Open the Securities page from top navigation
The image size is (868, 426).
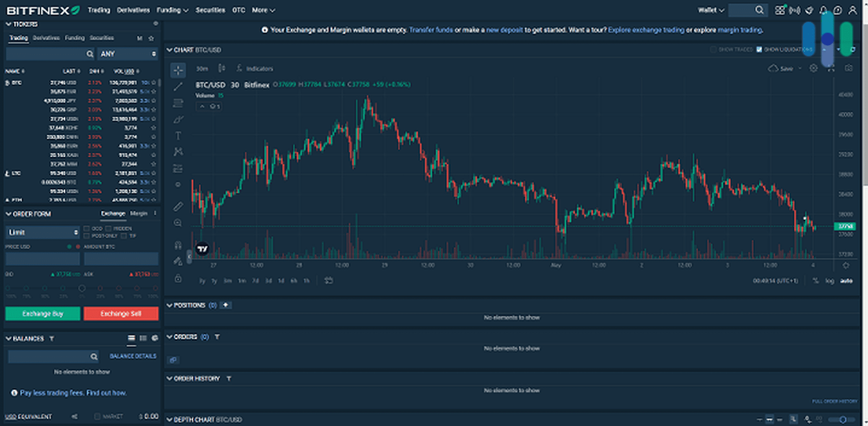(210, 10)
